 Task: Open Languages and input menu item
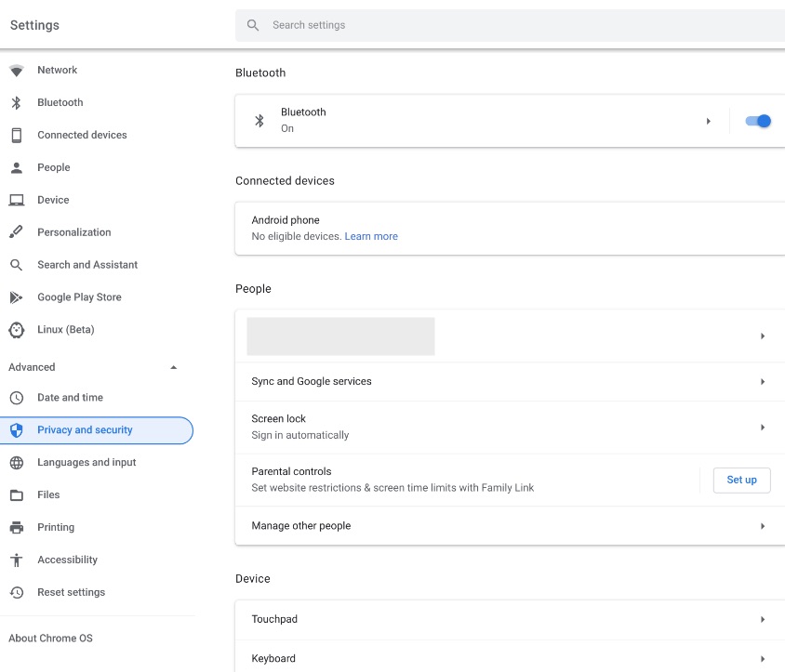point(86,463)
